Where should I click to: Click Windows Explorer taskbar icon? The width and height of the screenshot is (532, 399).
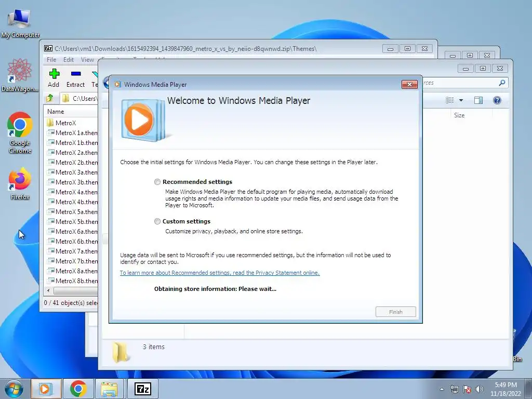click(x=109, y=389)
